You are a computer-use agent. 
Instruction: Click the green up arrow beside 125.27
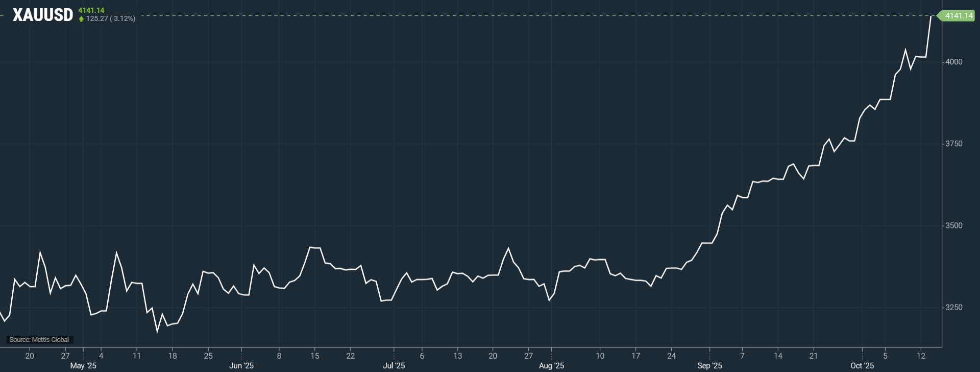pos(81,19)
